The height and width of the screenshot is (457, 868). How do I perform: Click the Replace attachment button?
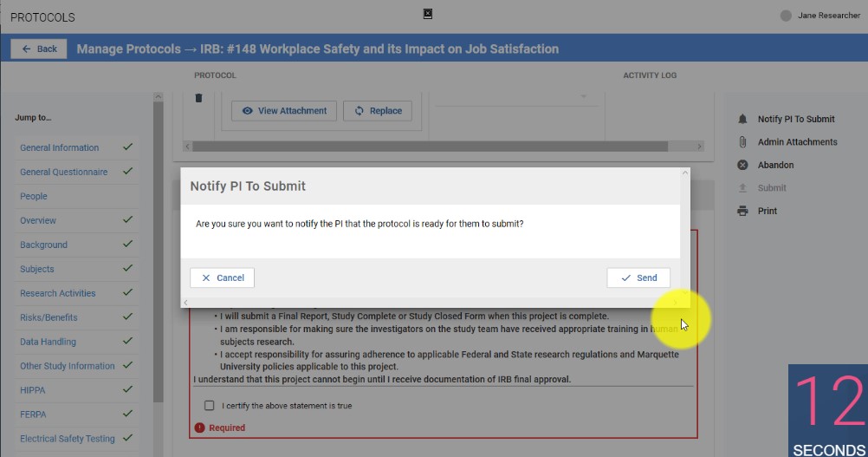tap(377, 111)
